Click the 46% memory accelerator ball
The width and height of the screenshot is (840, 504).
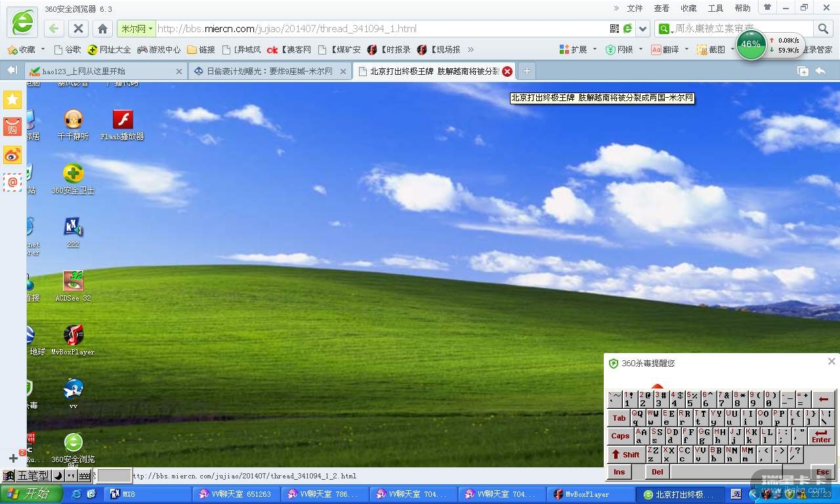(x=751, y=45)
